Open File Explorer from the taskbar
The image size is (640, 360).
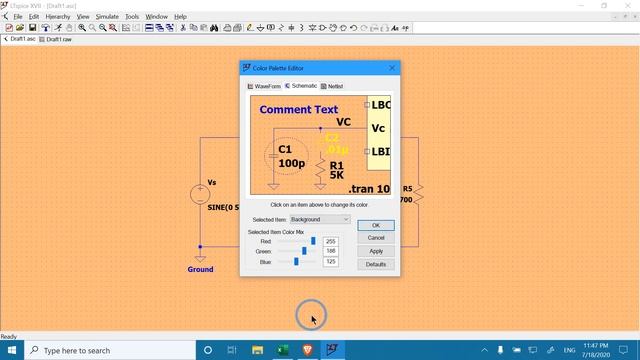257,350
